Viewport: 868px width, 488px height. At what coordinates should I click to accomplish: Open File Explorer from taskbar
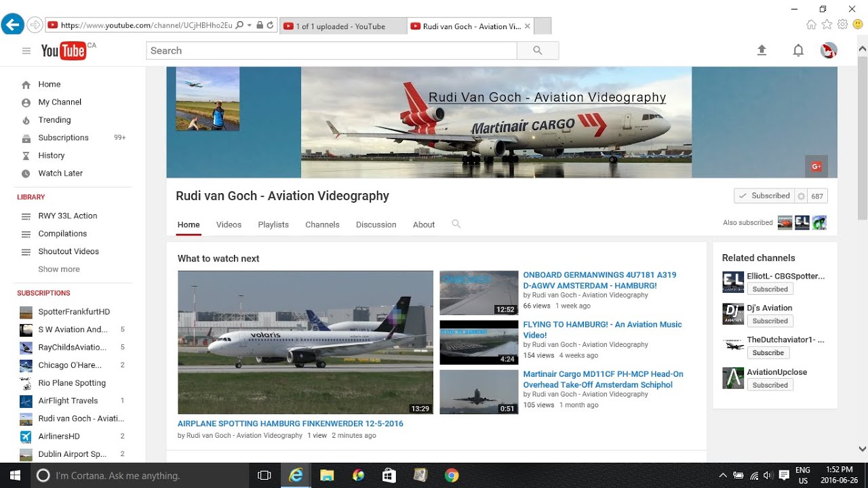[327, 476]
